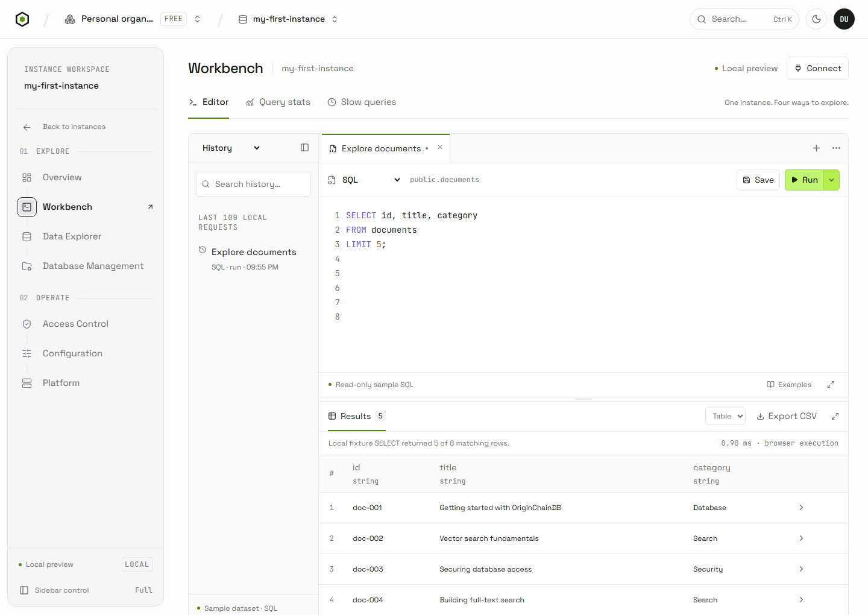Expand the results panel fullscreen
The image size is (868, 615).
[835, 416]
